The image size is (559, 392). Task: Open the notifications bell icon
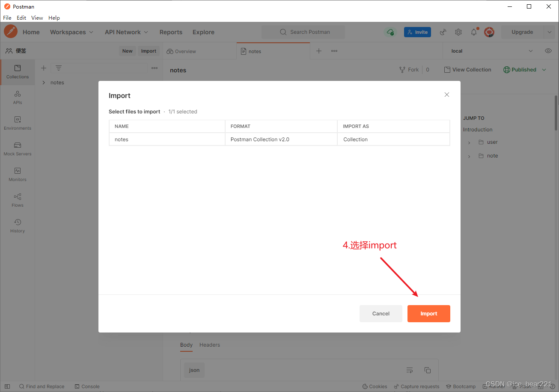pos(474,32)
